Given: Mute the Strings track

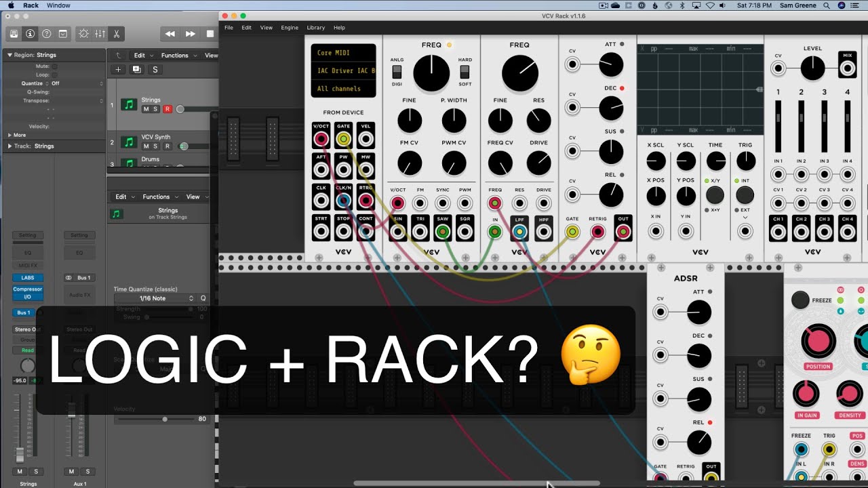Looking at the screenshot, I should click(146, 109).
